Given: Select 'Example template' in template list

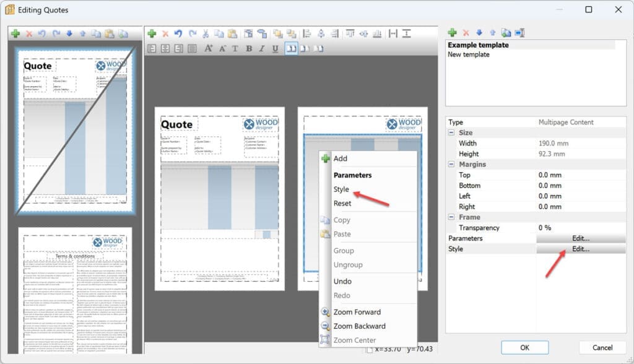Looking at the screenshot, I should 478,45.
